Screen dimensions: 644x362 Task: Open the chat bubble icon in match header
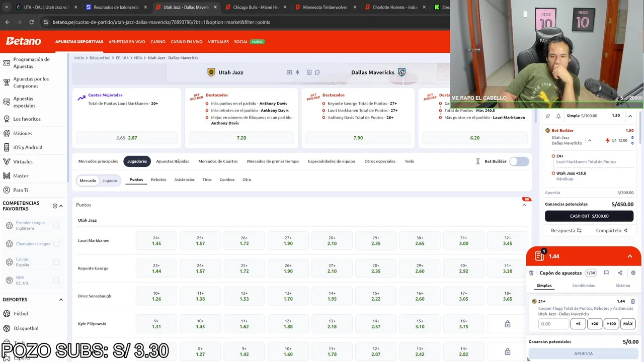pos(317,72)
